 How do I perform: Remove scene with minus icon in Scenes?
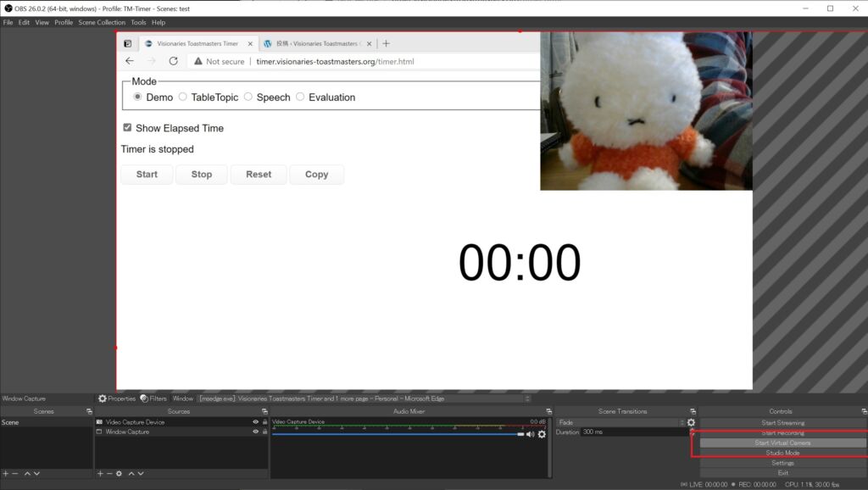click(15, 473)
